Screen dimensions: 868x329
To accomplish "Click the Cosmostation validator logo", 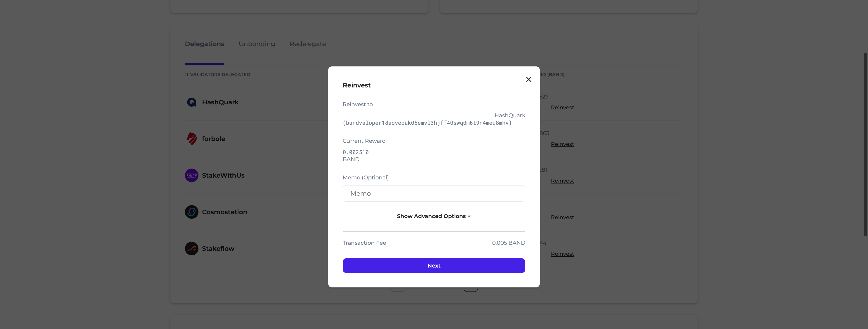I will [192, 212].
